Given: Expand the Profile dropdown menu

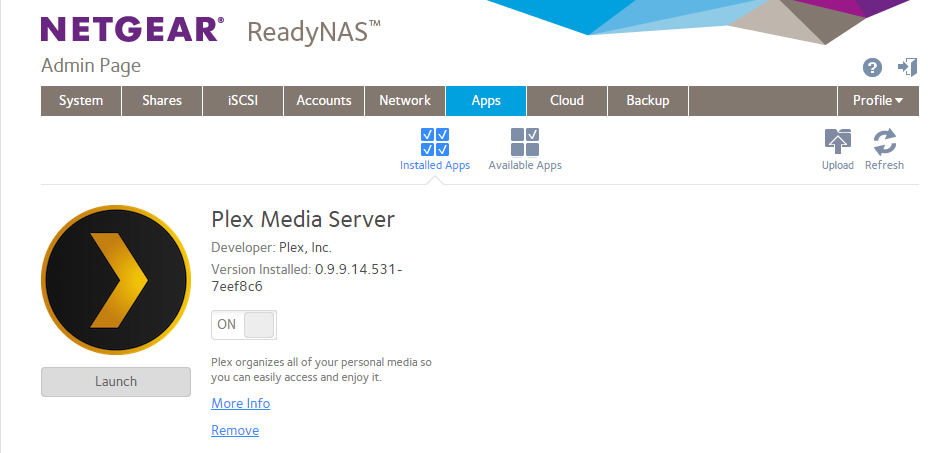Looking at the screenshot, I should (x=878, y=101).
